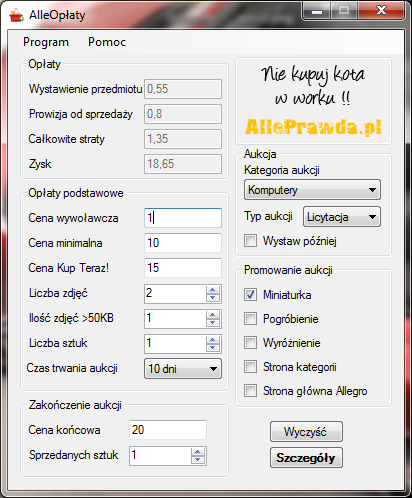This screenshot has width=412, height=498.
Task: Open the Pomoc menu
Action: [107, 42]
